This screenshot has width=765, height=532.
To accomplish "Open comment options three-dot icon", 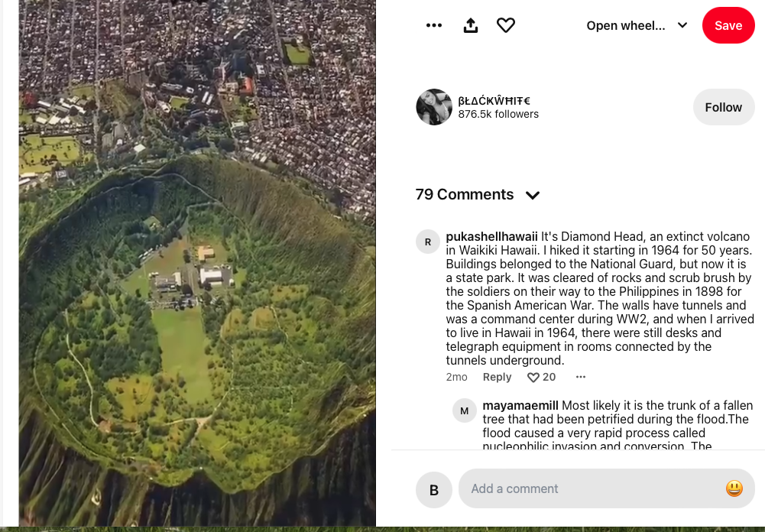I will point(581,377).
